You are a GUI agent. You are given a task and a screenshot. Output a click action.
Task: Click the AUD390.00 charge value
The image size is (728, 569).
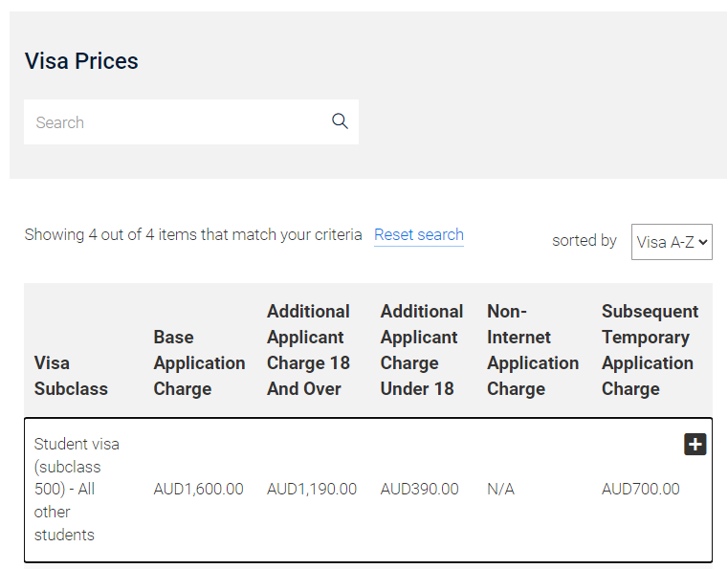pos(419,490)
